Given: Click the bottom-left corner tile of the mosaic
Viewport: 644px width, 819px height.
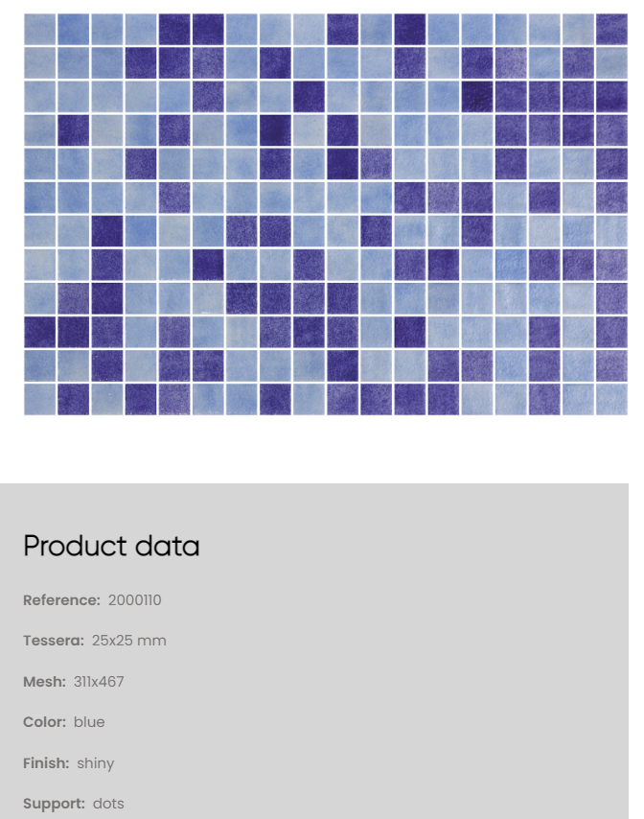Looking at the screenshot, I should click(x=39, y=399).
